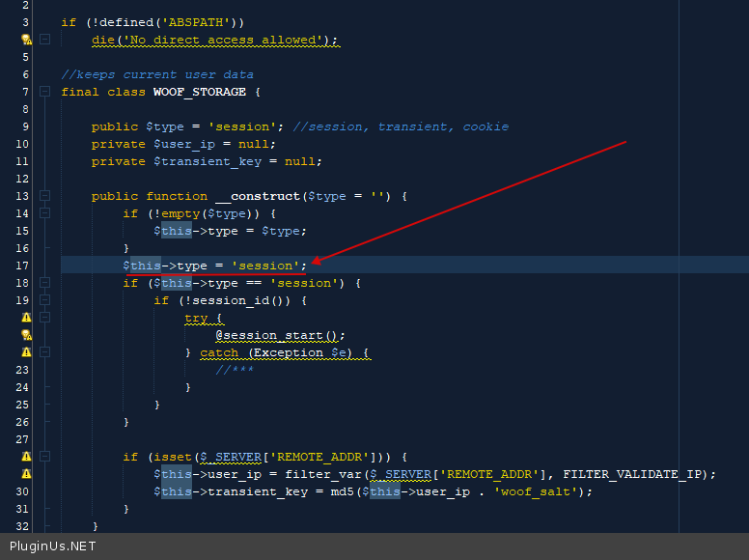Screen dimensions: 749x560
Task: Fold the if (!session_id()) block
Action: pyautogui.click(x=44, y=300)
